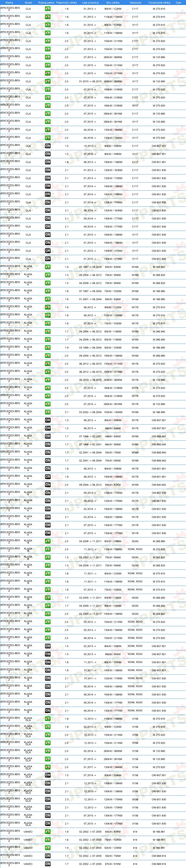Select engine code OM 651.901 in CLA row
186x868 pixels.
click(x=159, y=162)
